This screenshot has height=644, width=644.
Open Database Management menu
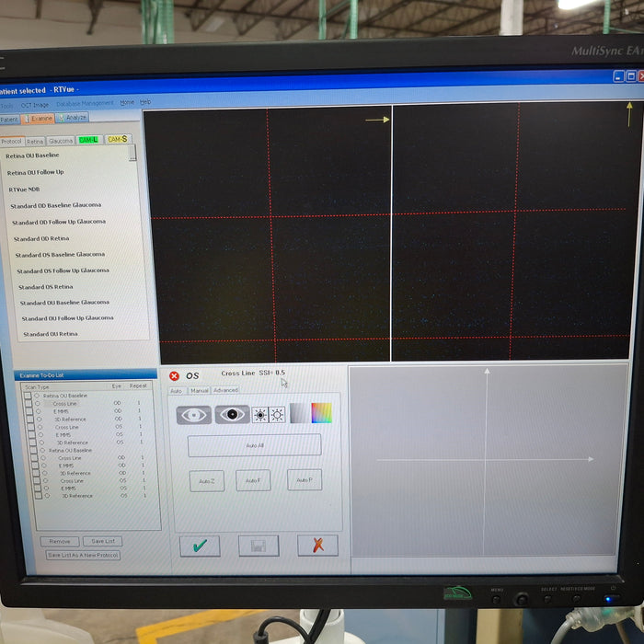coord(85,103)
